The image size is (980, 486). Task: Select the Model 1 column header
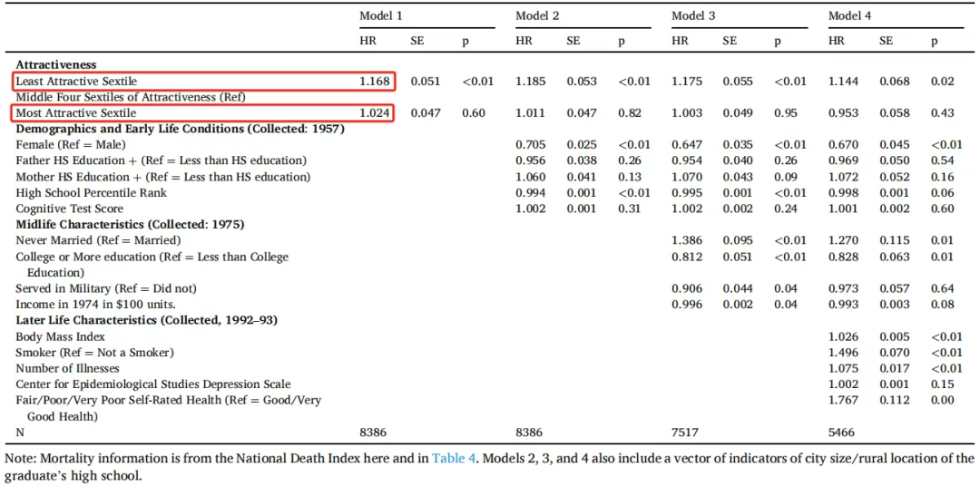point(380,15)
